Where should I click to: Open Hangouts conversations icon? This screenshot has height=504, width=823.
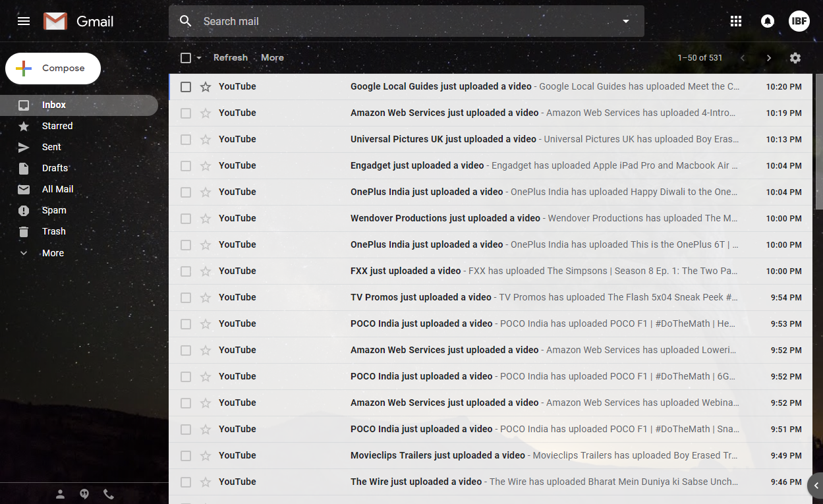(84, 494)
